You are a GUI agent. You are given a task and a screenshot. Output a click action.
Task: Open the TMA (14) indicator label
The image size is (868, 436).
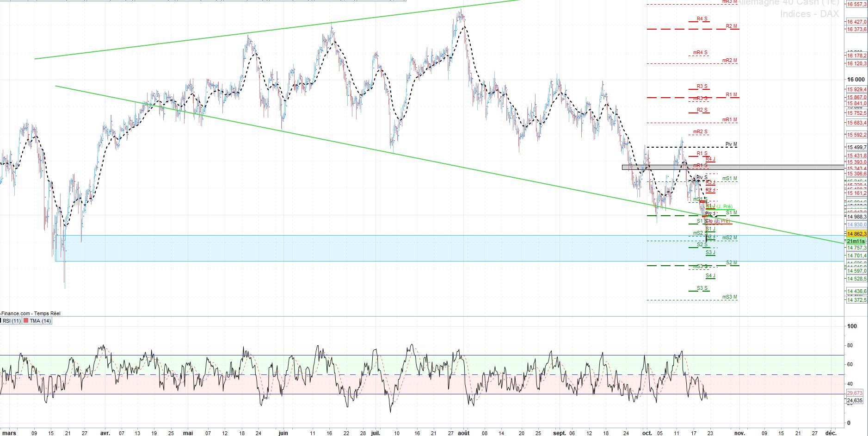40,321
